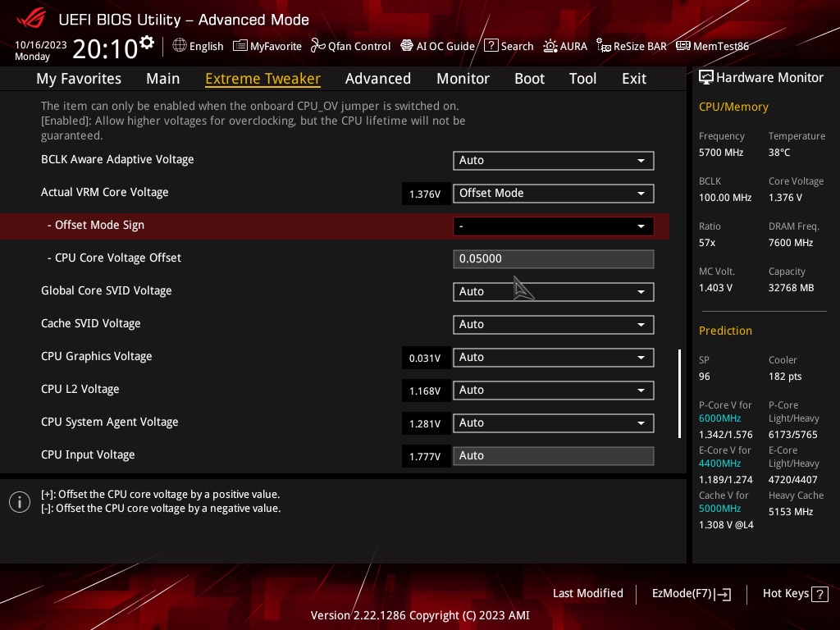Click the CPU Core Voltage Offset field

click(x=553, y=259)
